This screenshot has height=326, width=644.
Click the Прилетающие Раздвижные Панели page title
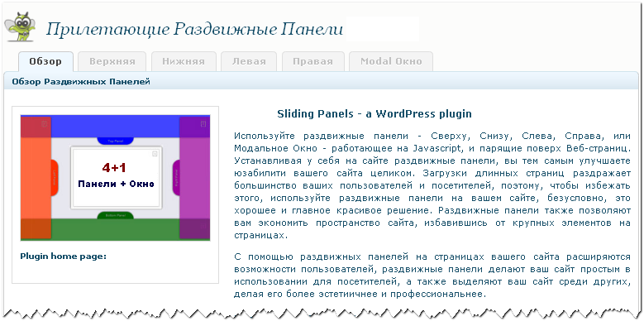coord(194,29)
